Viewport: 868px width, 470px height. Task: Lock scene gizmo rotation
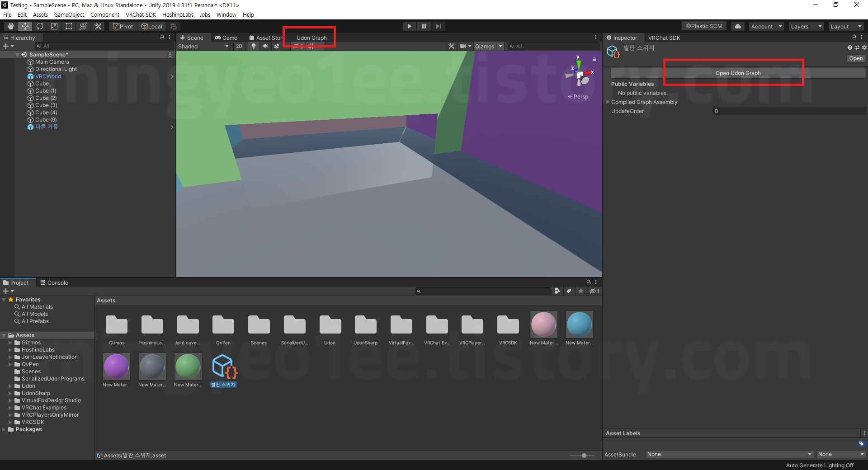(594, 59)
